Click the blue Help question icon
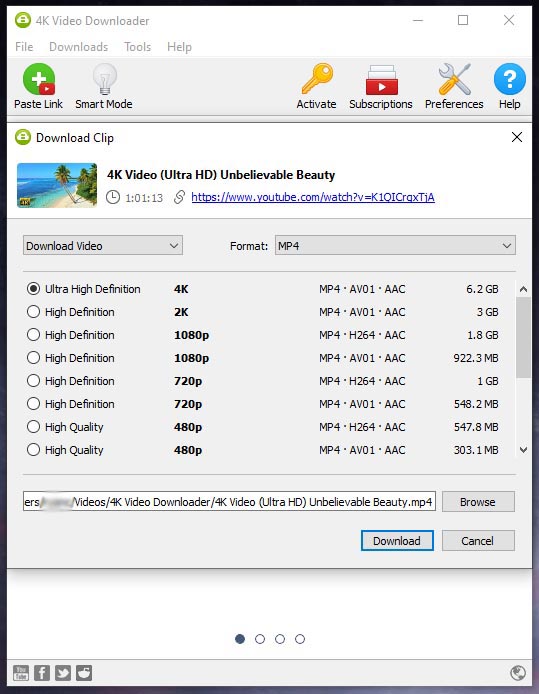The image size is (539, 694). pyautogui.click(x=510, y=79)
